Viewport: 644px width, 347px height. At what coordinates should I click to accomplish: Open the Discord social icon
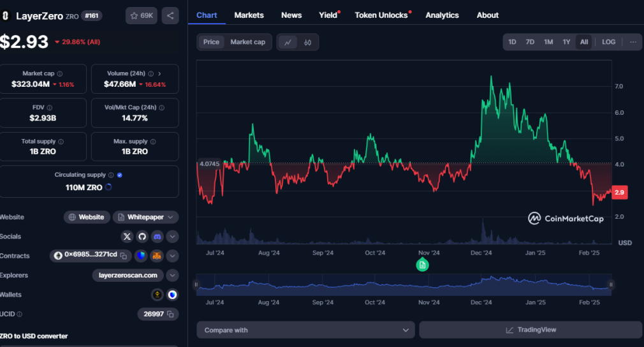[x=157, y=237]
